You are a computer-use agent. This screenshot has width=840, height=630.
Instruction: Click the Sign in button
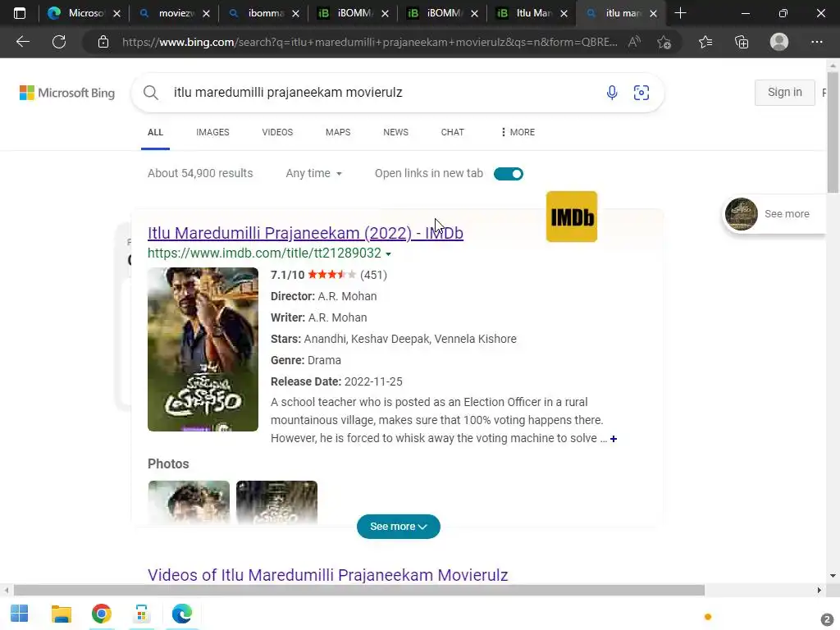click(784, 93)
